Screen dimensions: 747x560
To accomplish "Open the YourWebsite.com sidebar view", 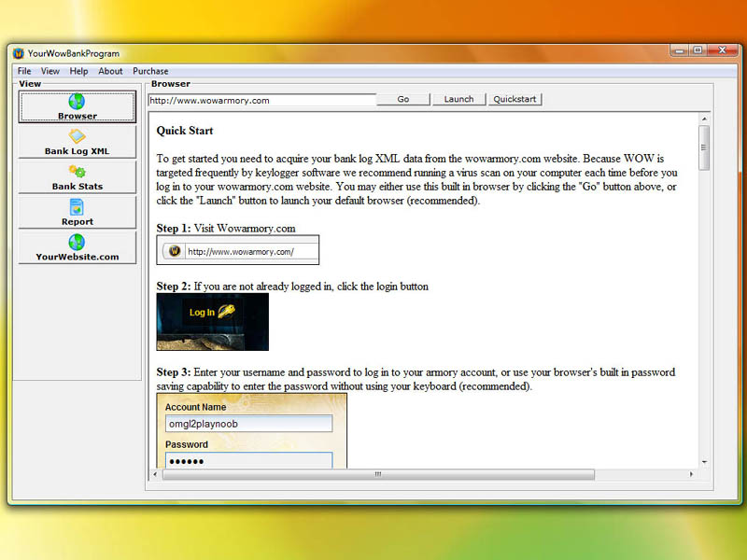I will tap(78, 247).
